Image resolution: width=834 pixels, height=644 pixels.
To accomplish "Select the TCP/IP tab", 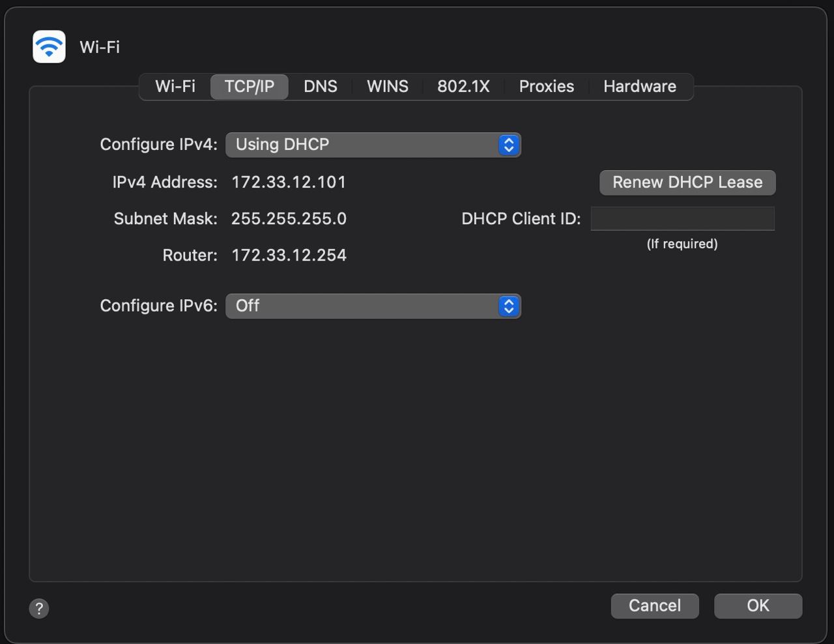I will pyautogui.click(x=249, y=87).
